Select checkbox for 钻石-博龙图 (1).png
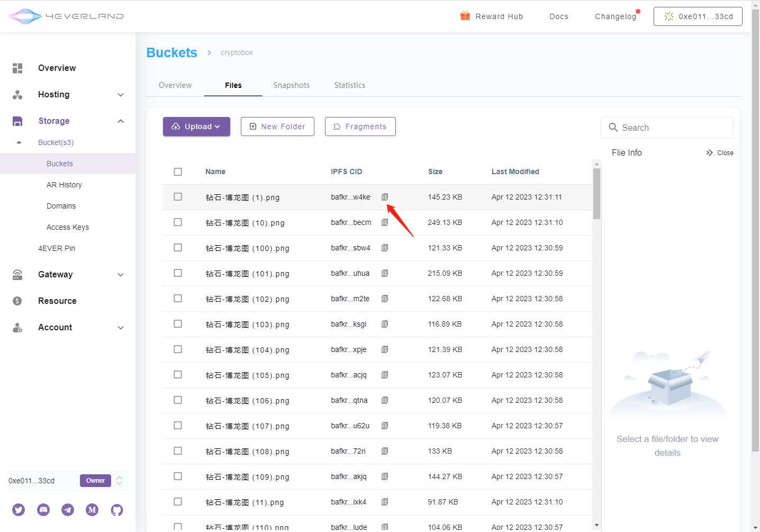 [178, 197]
